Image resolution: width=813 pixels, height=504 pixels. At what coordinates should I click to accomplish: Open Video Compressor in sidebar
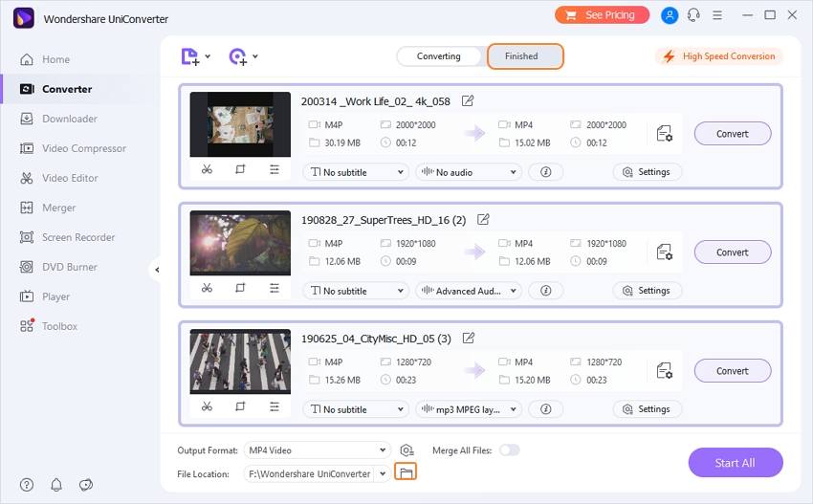pyautogui.click(x=73, y=148)
